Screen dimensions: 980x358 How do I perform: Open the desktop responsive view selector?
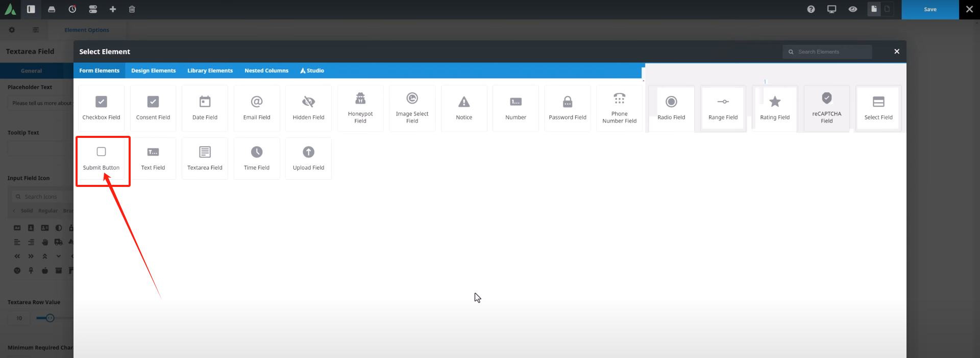point(831,9)
